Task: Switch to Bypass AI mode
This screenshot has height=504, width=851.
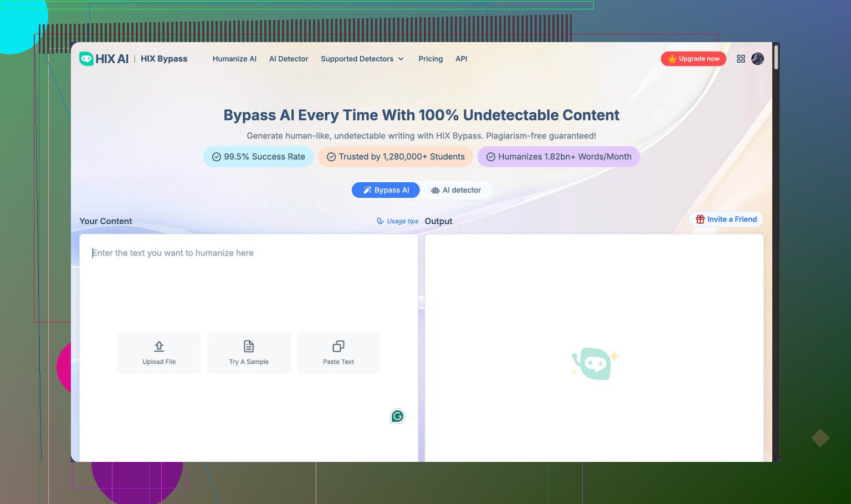Action: (386, 190)
